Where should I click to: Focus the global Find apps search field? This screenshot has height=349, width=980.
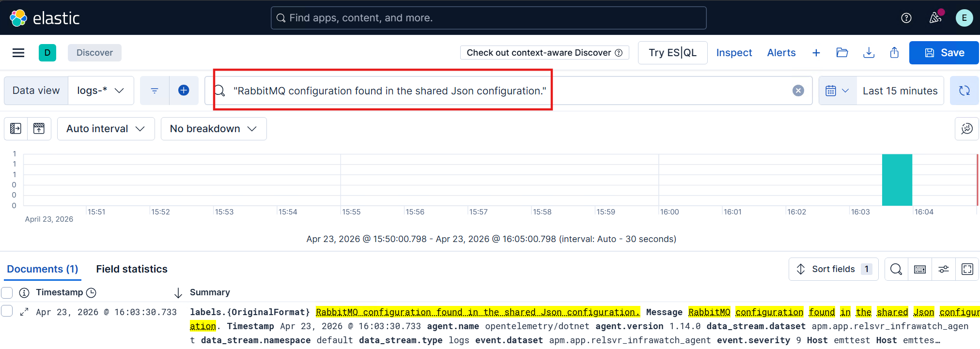pyautogui.click(x=488, y=18)
